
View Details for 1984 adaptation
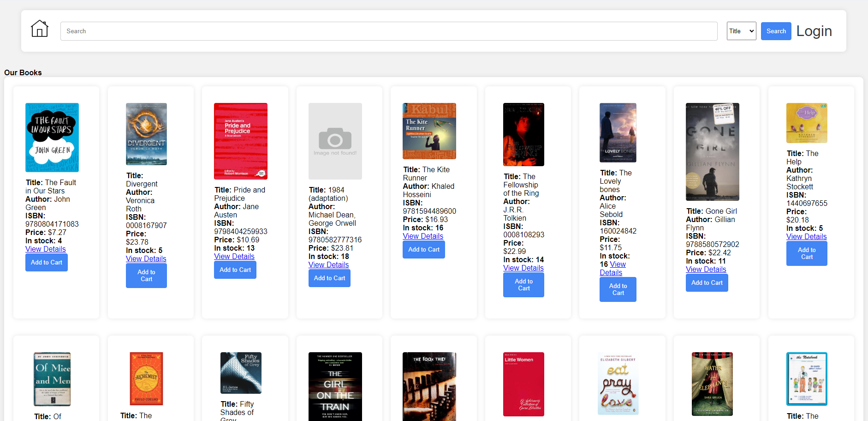(x=328, y=265)
